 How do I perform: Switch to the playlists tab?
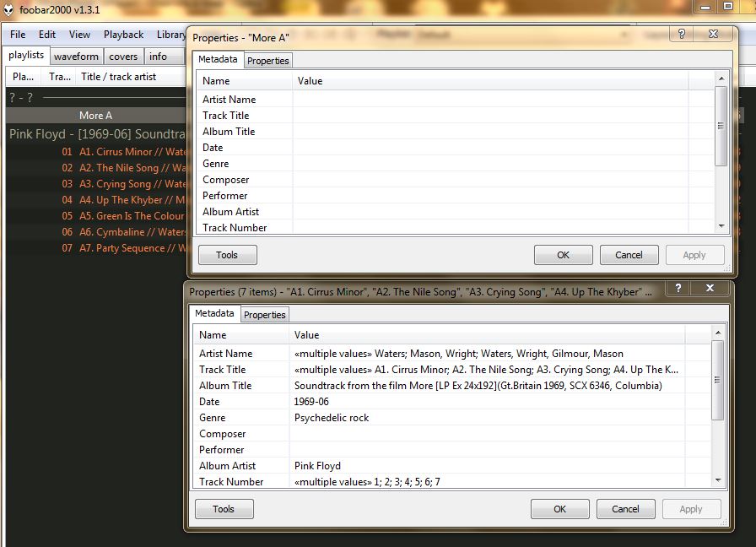[x=26, y=56]
